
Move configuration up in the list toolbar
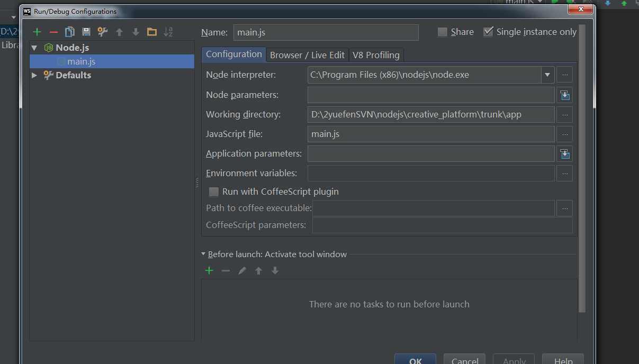[119, 32]
